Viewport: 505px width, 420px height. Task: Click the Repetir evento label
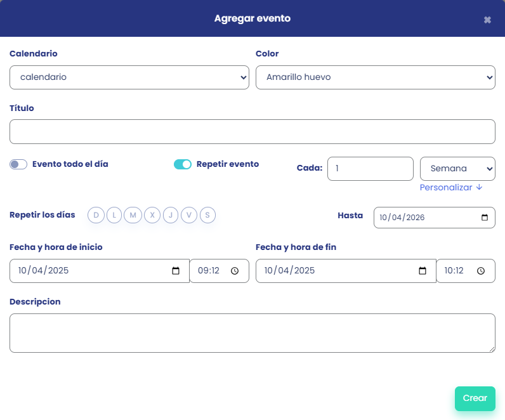[x=228, y=164]
